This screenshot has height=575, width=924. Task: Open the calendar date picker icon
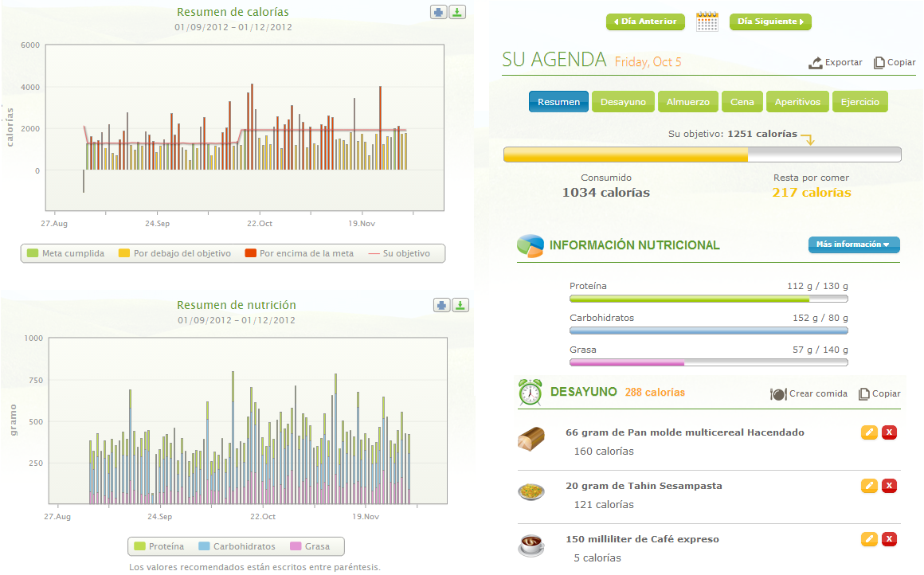click(x=707, y=22)
